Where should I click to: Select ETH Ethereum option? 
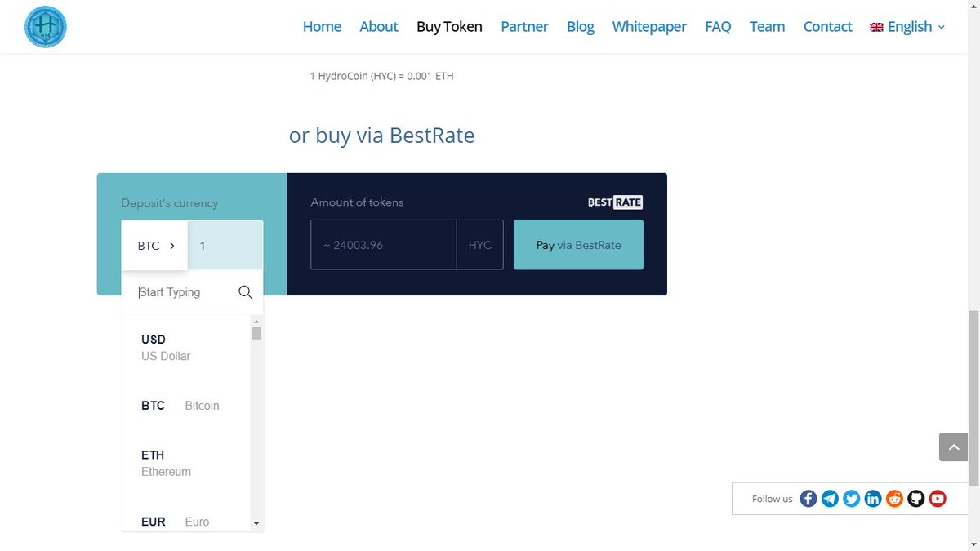[186, 463]
